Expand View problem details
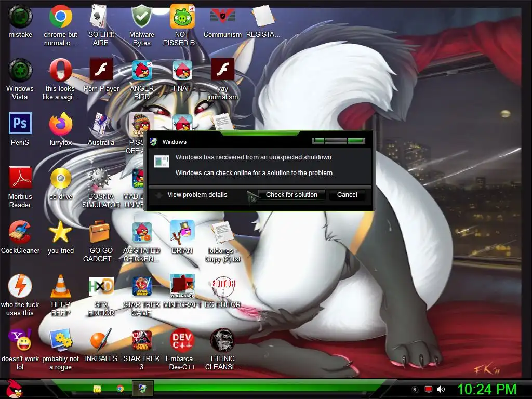 click(x=197, y=195)
